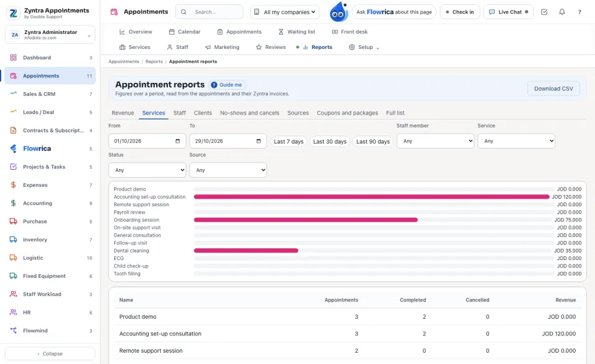Open Live Chat
The width and height of the screenshot is (595, 364).
click(508, 12)
